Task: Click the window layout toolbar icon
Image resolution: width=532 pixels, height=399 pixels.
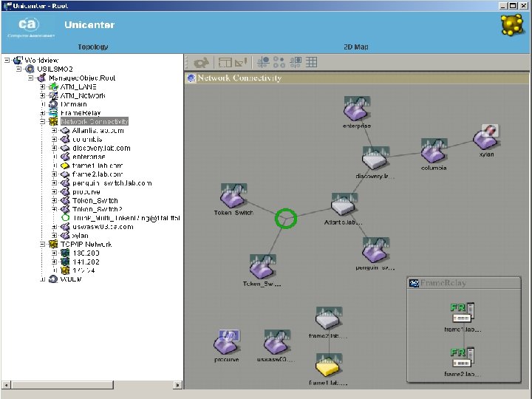Action: (225, 62)
